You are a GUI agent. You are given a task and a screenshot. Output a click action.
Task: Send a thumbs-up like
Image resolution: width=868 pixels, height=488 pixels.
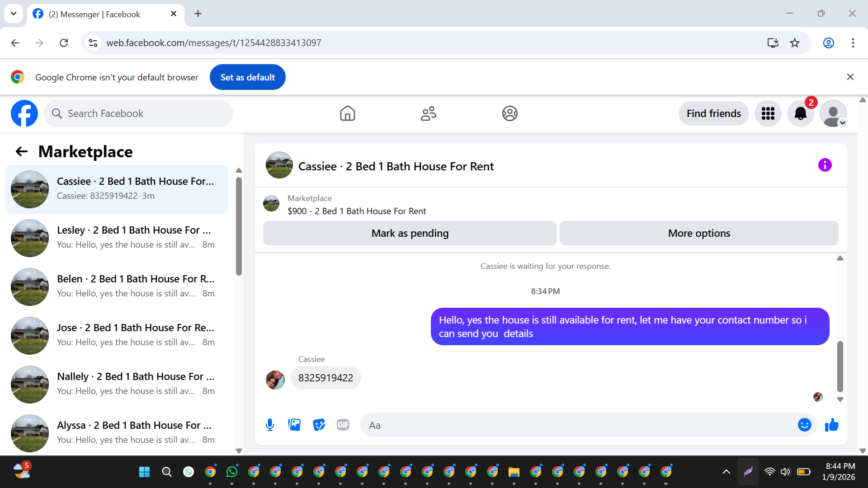coord(831,425)
